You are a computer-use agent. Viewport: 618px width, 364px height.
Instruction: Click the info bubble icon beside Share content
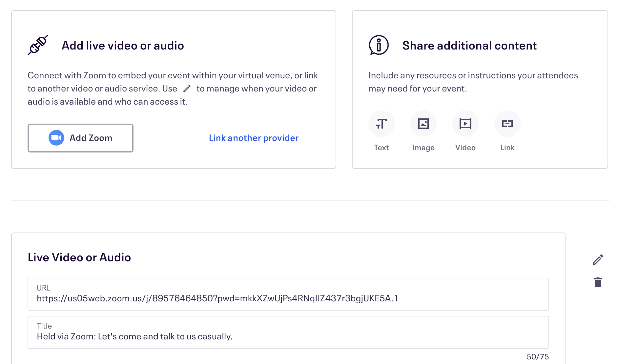[379, 45]
